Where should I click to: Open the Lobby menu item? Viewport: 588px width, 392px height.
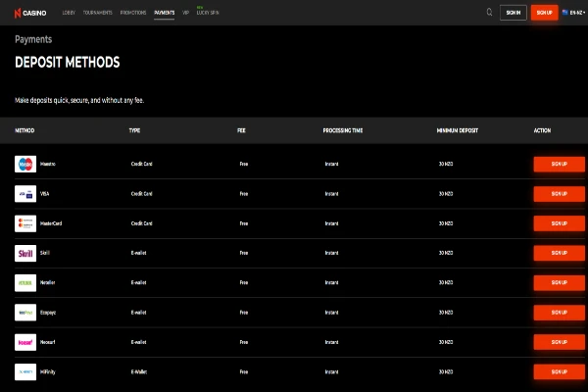69,13
